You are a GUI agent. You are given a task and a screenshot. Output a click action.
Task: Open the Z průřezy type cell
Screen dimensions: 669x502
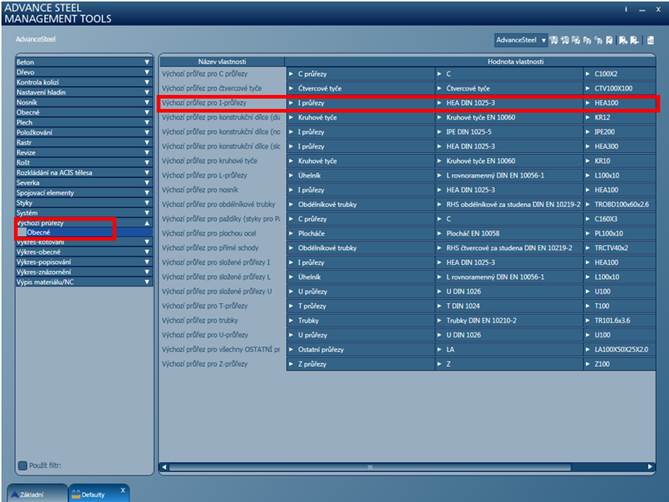tap(360, 364)
